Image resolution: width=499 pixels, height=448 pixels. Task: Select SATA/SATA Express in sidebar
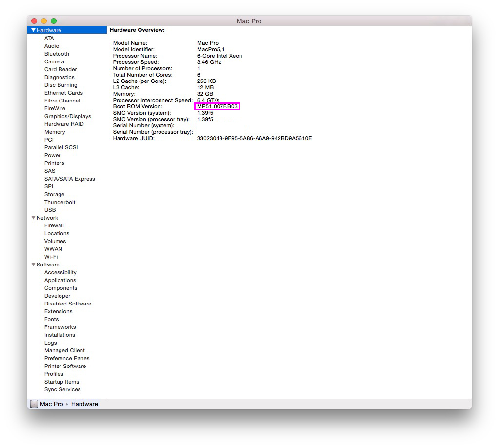pyautogui.click(x=69, y=179)
